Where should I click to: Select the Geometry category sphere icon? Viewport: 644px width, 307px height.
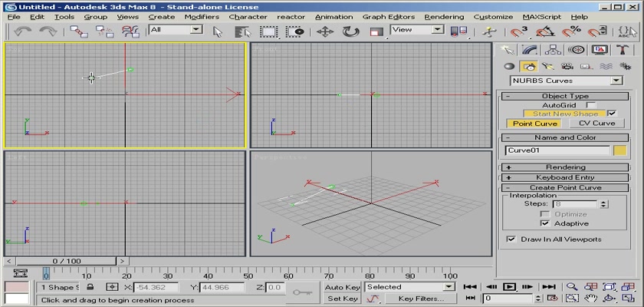coord(510,66)
